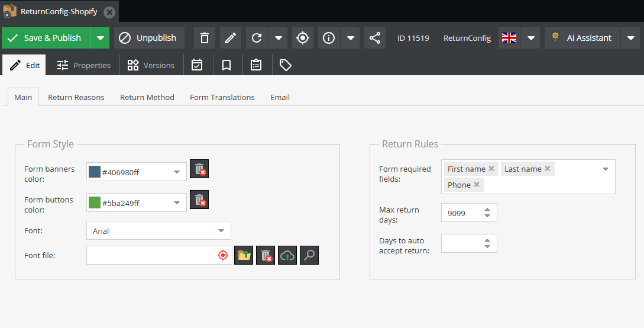Clear the Form banners color value

point(199,169)
